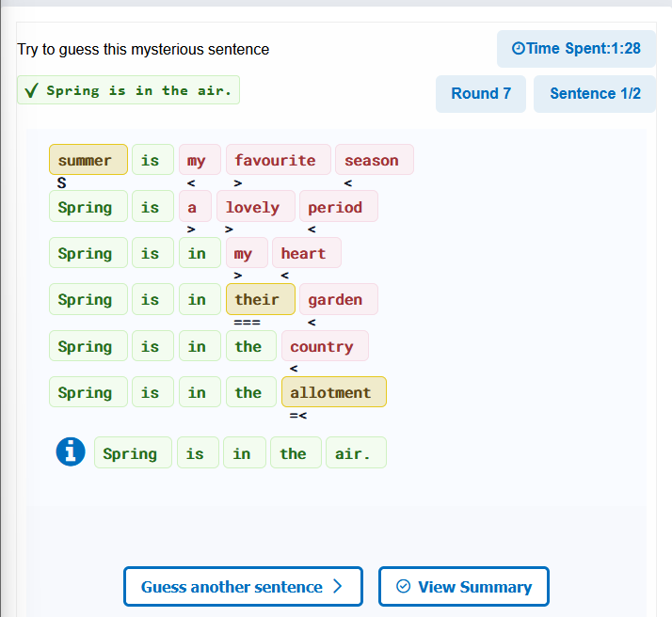The height and width of the screenshot is (617, 672).
Task: Click the green checkmark beside solved sentence
Action: [x=31, y=90]
